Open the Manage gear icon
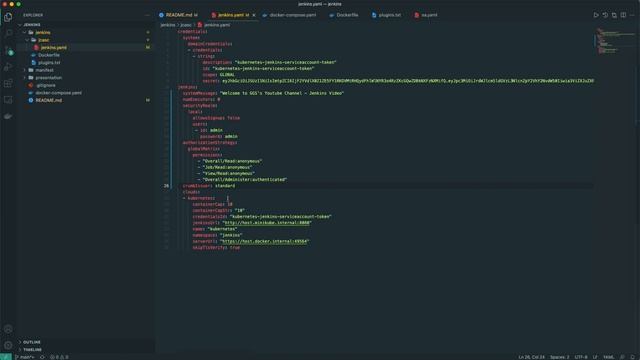Screen dimensions: 640x360 coord(8,345)
